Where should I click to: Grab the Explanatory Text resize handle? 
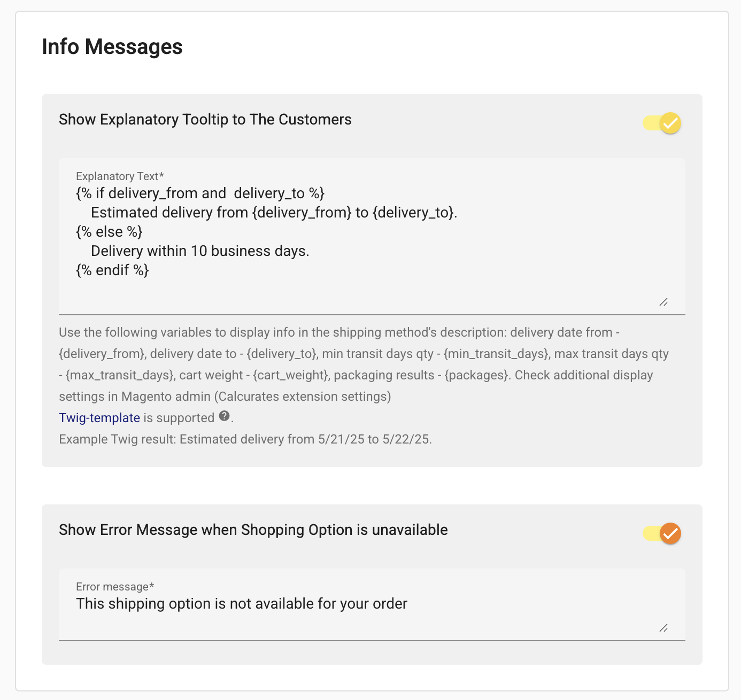pos(663,302)
